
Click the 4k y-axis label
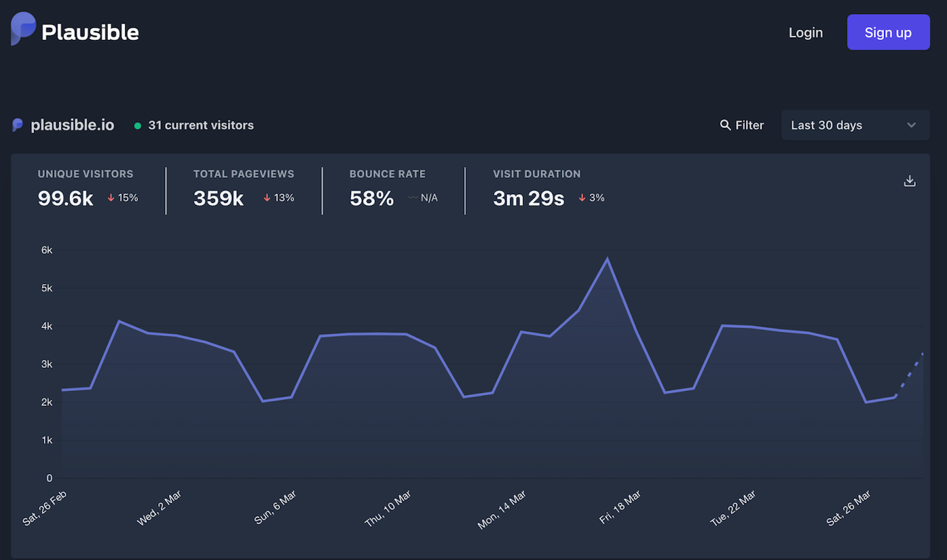[x=47, y=326]
